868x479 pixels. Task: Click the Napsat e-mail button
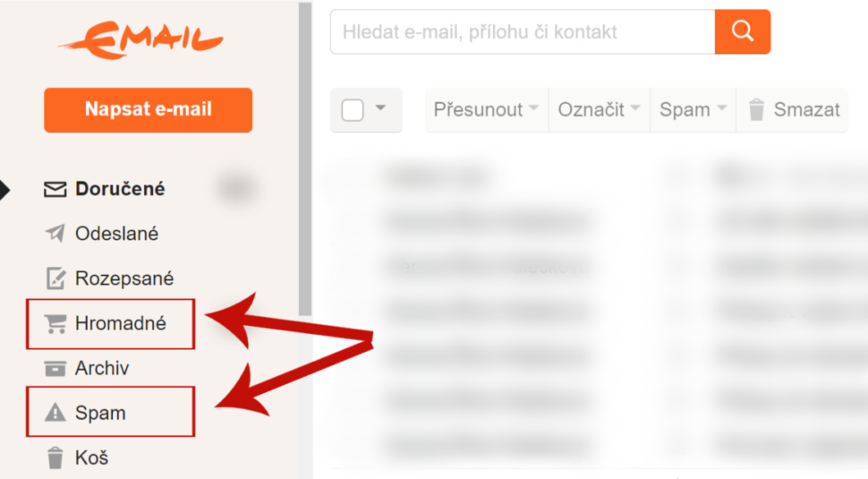149,109
